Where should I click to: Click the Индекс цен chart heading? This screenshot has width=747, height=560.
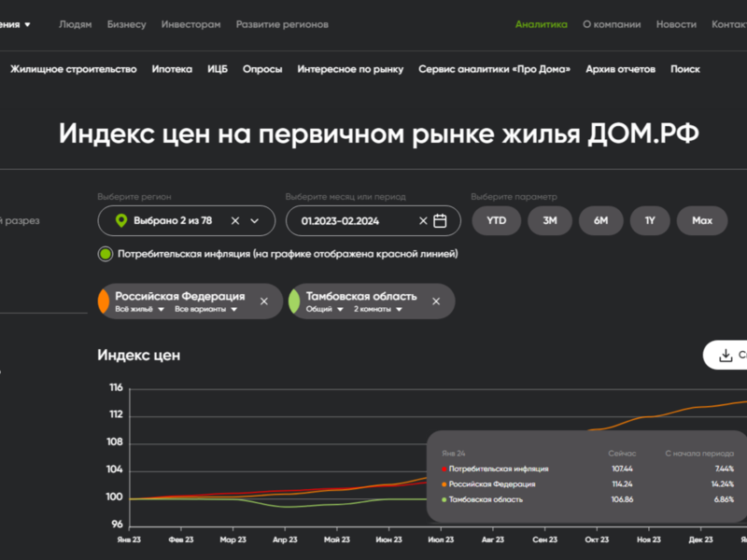[138, 356]
